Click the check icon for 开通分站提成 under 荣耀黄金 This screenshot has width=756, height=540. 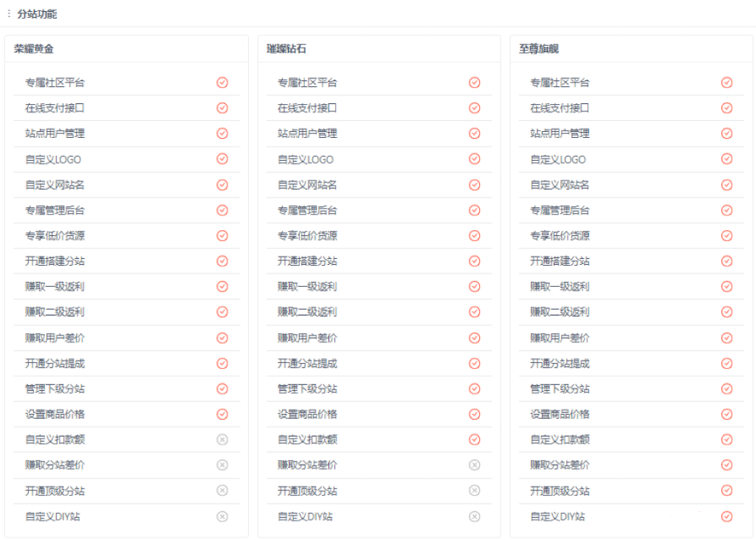click(x=222, y=362)
